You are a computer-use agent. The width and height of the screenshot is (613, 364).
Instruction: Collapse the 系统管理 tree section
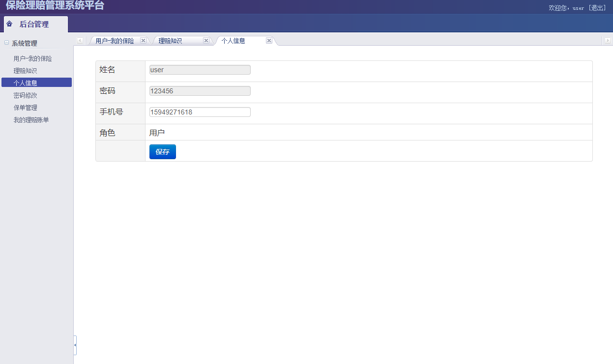pyautogui.click(x=6, y=43)
